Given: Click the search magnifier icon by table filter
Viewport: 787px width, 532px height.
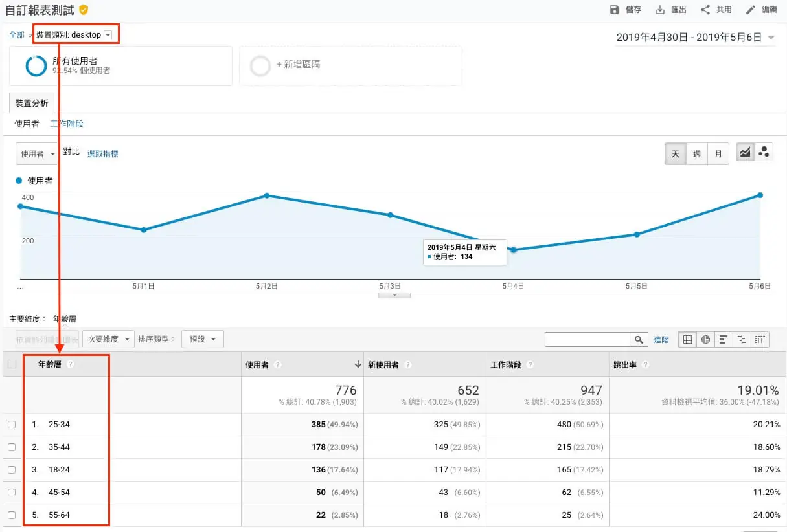Looking at the screenshot, I should (x=639, y=339).
